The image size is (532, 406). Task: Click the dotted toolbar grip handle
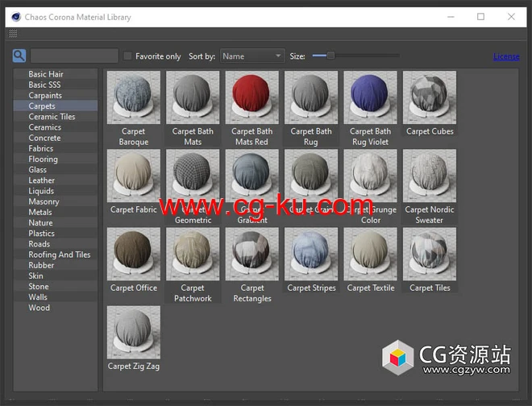click(13, 33)
